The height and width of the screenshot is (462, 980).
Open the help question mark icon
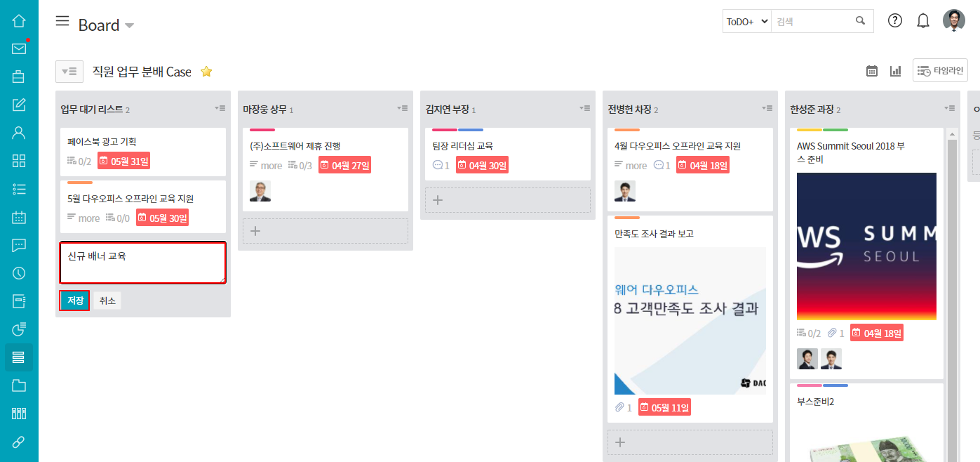pyautogui.click(x=895, y=20)
